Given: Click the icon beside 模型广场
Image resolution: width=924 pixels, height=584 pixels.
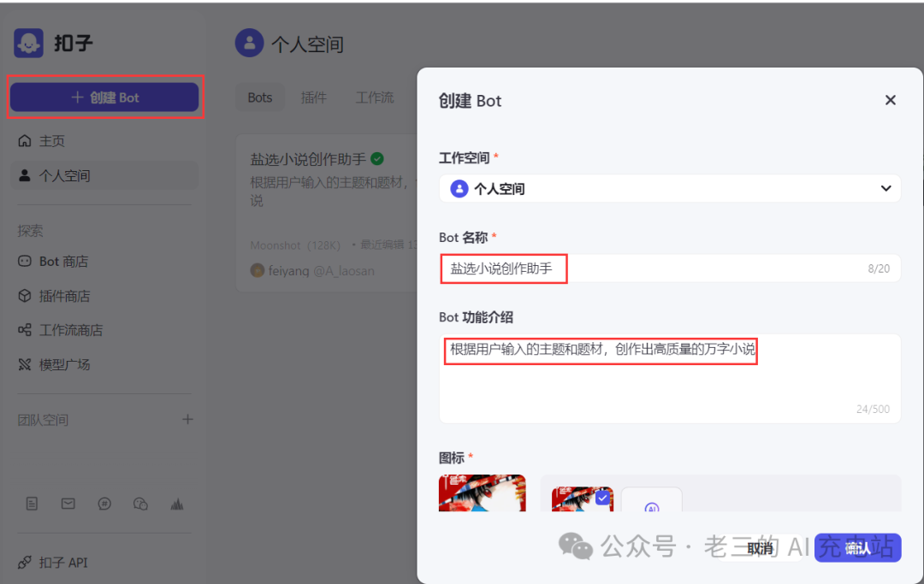Looking at the screenshot, I should (x=25, y=364).
